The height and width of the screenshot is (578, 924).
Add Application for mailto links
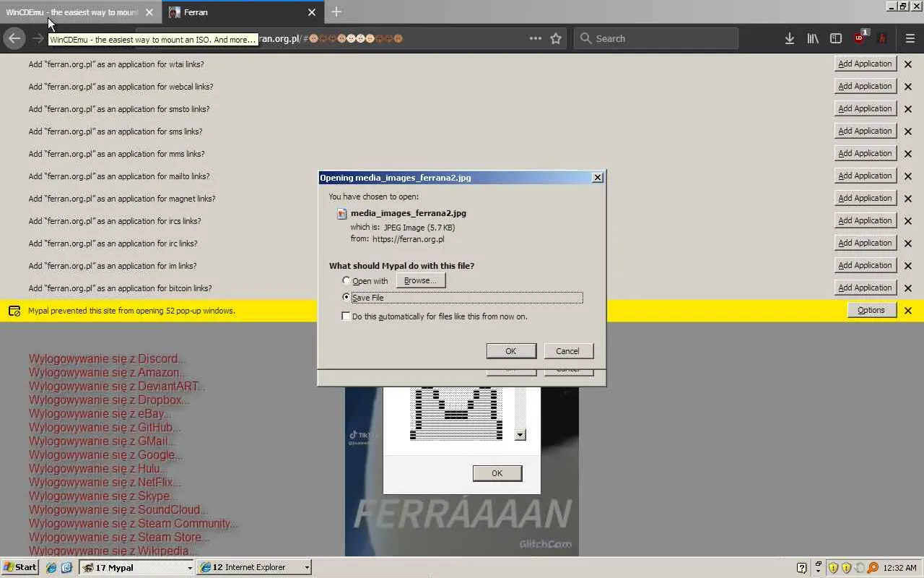[x=865, y=176]
